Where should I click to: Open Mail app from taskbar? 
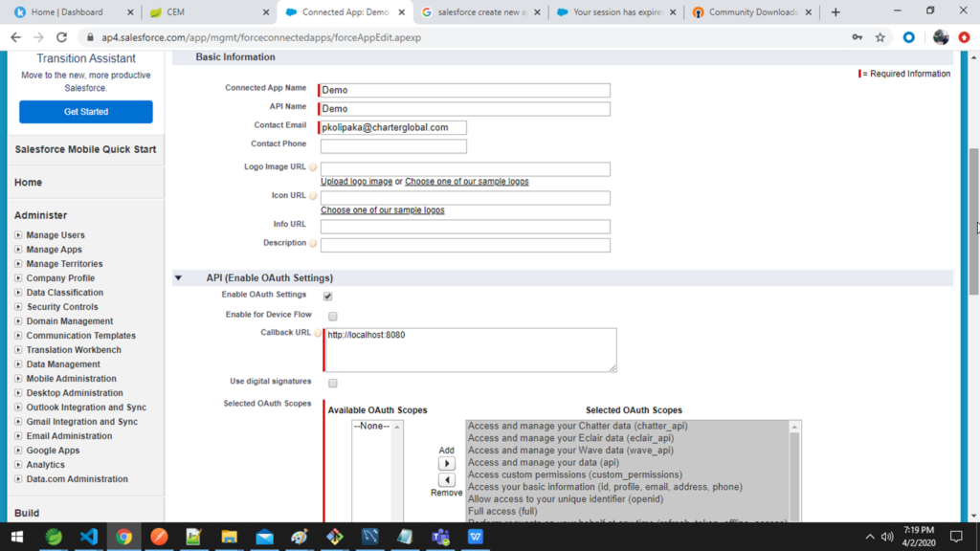(264, 537)
